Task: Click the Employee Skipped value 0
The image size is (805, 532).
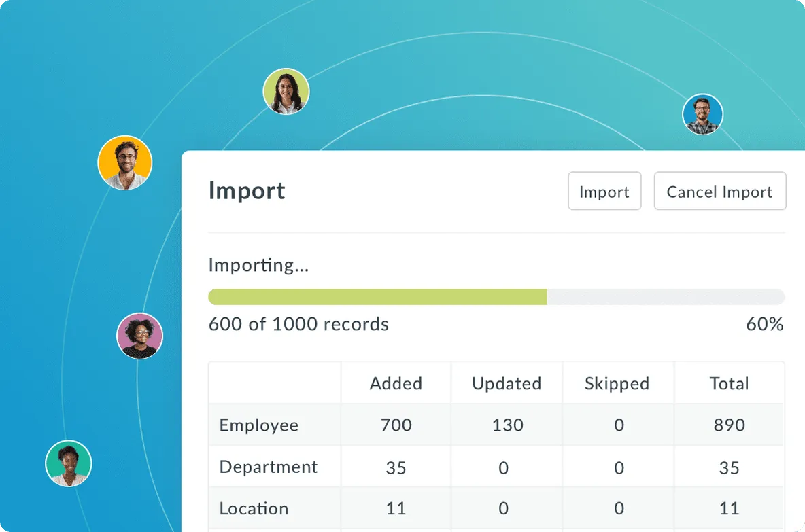Action: (x=619, y=425)
